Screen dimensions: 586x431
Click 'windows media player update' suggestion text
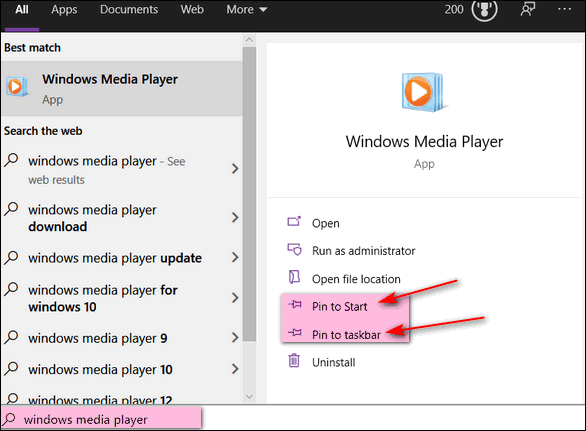pos(115,258)
